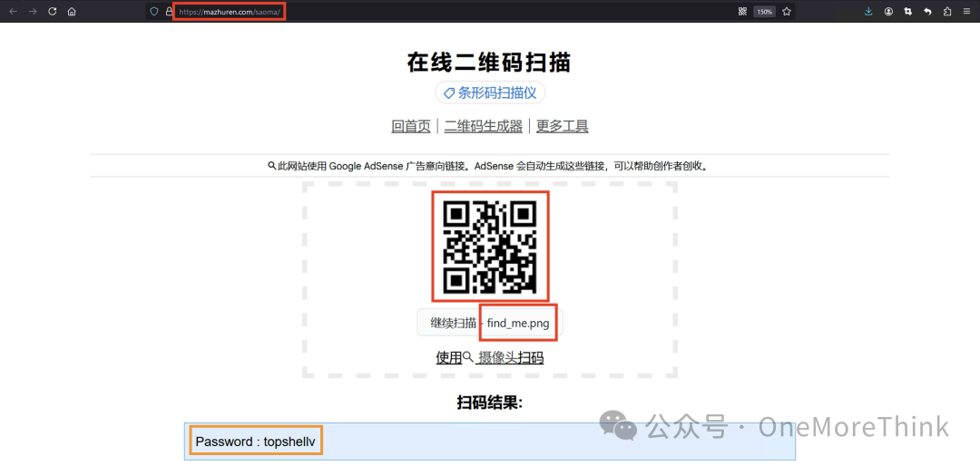The image size is (980, 466).
Task: Go back with the browser back arrow
Action: 13,11
